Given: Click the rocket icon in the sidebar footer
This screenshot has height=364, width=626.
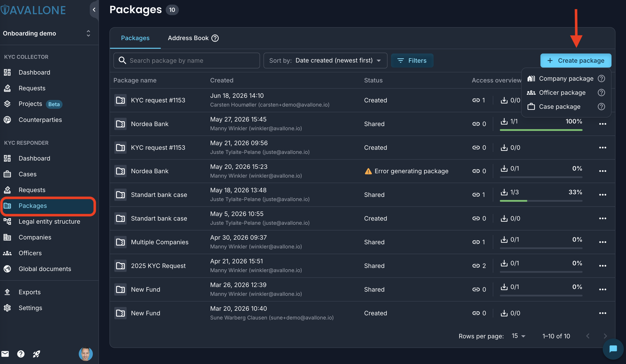Looking at the screenshot, I should (36, 354).
